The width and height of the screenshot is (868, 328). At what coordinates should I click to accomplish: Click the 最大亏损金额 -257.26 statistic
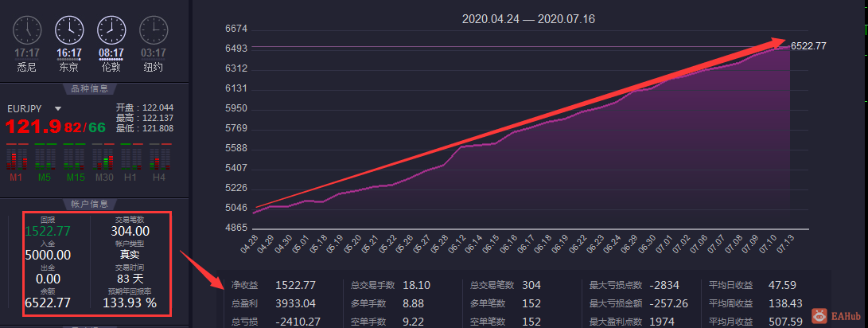(639, 303)
